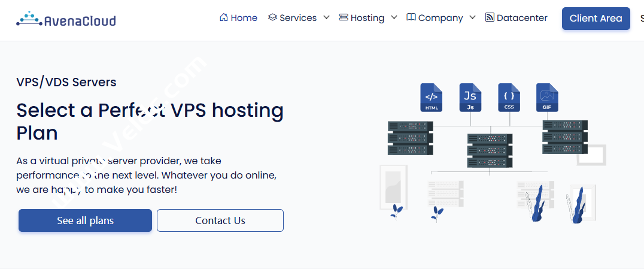The width and height of the screenshot is (644, 272).
Task: Click the HTML file icon in illustration
Action: [x=432, y=98]
